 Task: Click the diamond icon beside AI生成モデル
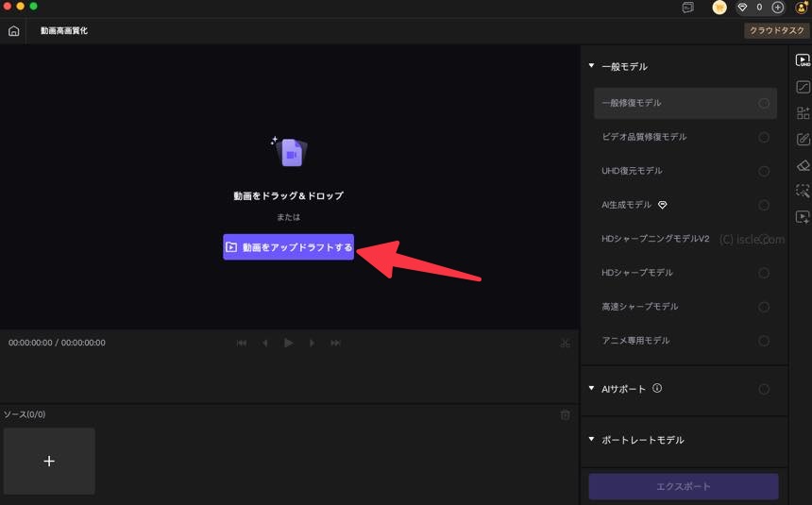pyautogui.click(x=662, y=205)
